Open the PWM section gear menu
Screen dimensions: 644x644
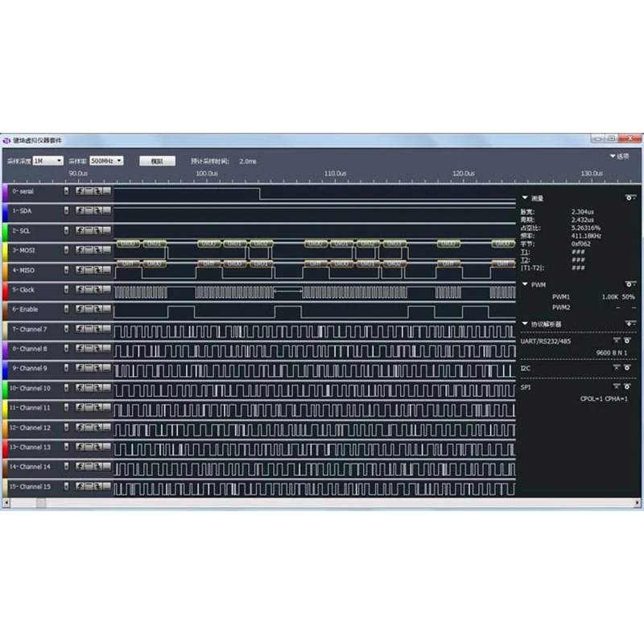(630, 284)
